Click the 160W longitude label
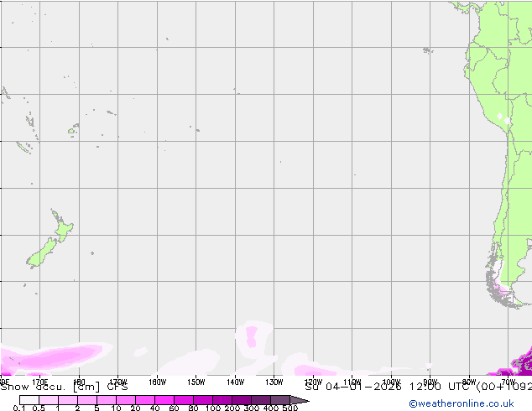The height and width of the screenshot is (411, 532). [x=157, y=382]
